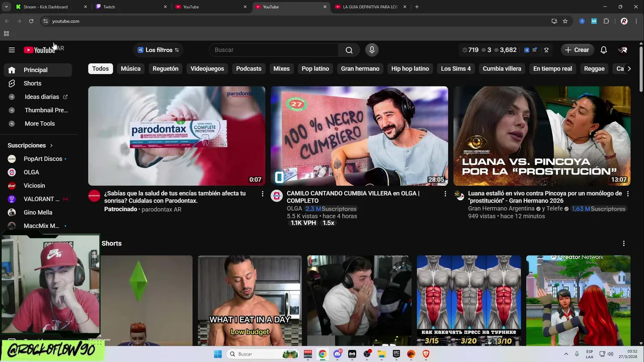The width and height of the screenshot is (644, 362).
Task: Open a new Chrome tab
Action: point(417,7)
